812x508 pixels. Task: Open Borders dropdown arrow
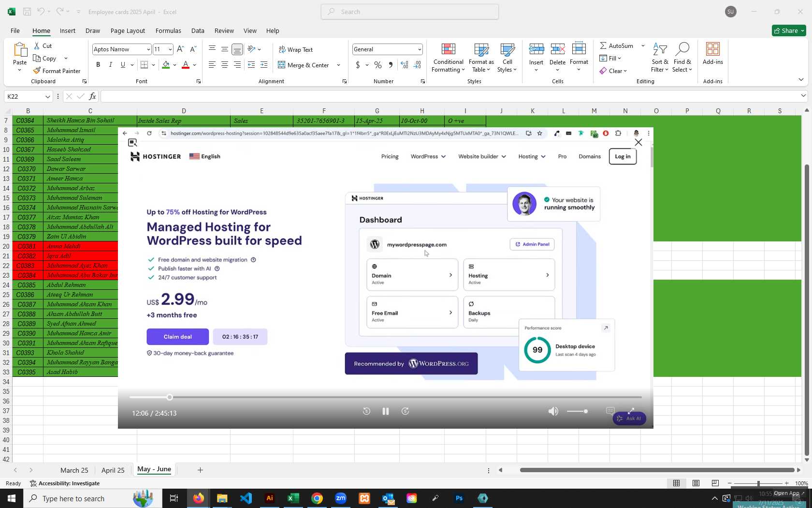[x=153, y=65]
